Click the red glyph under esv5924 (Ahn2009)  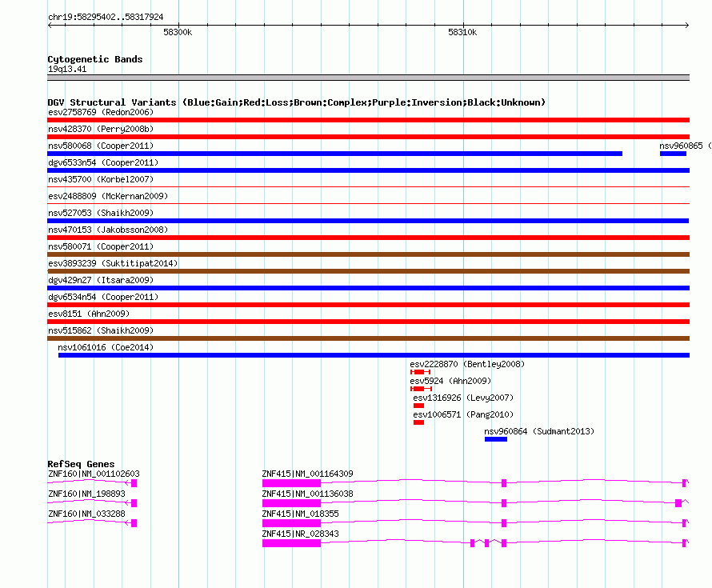point(421,389)
